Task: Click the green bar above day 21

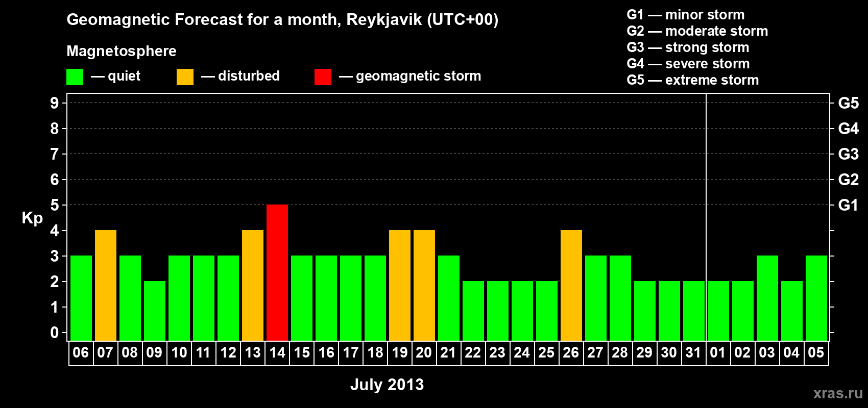Action: click(449, 298)
